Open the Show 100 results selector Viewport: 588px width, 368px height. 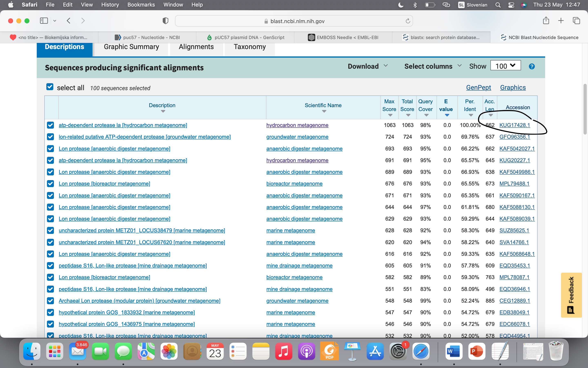(x=505, y=66)
